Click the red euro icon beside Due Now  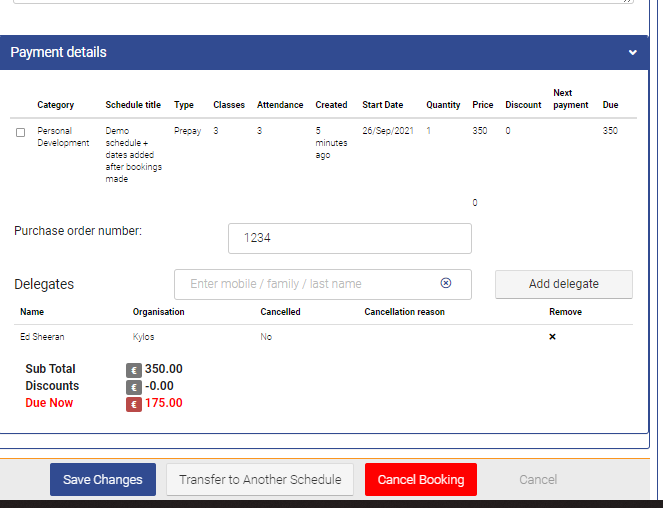[133, 404]
